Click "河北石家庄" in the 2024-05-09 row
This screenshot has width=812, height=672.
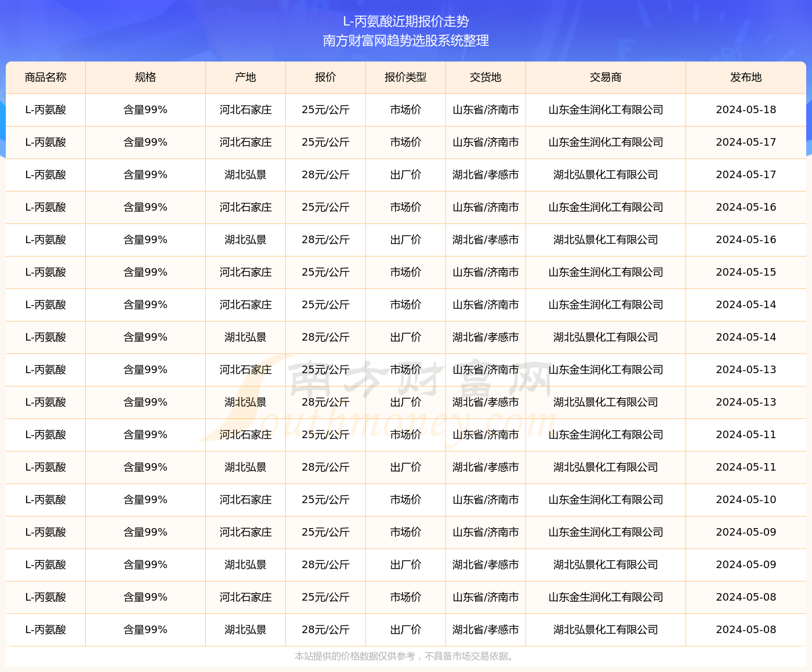pyautogui.click(x=245, y=532)
